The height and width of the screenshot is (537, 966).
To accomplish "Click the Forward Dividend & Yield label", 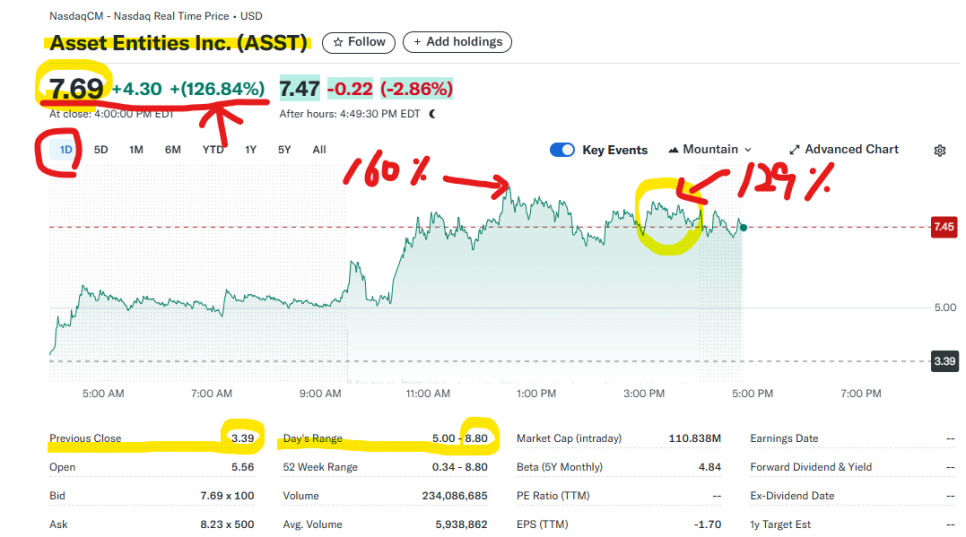I will point(811,467).
